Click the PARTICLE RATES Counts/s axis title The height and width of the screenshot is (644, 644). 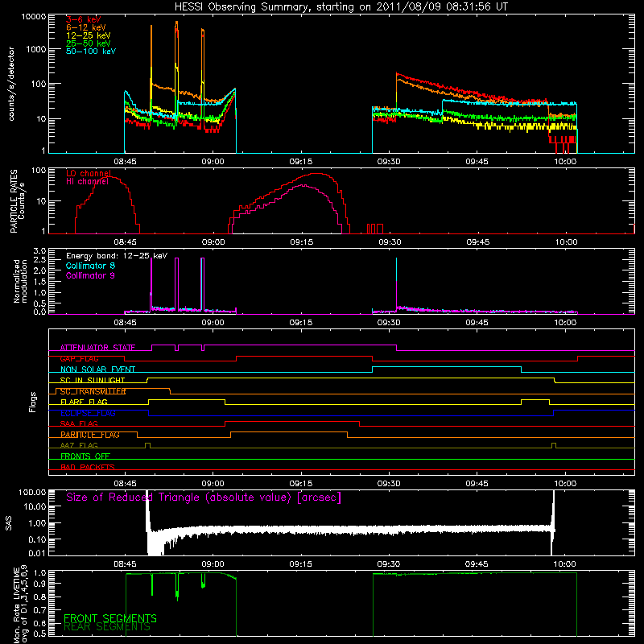coord(17,200)
